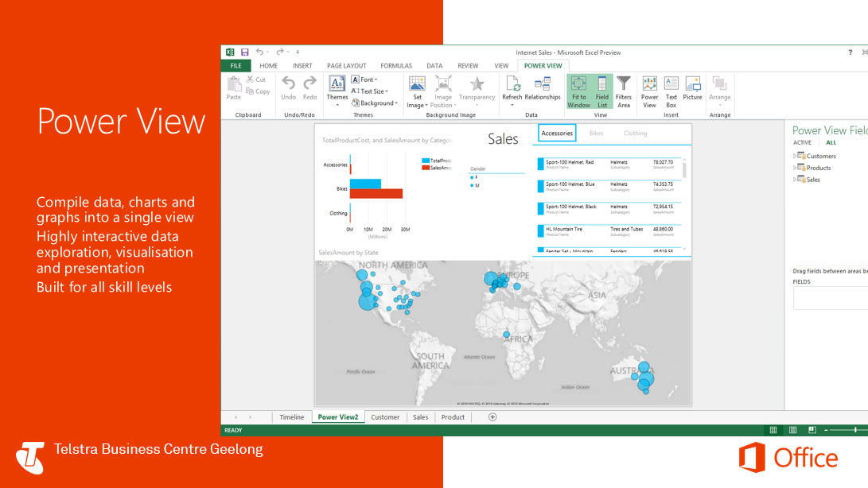Switch to the REVIEW ribbon tab
The height and width of the screenshot is (488, 868).
tap(468, 66)
